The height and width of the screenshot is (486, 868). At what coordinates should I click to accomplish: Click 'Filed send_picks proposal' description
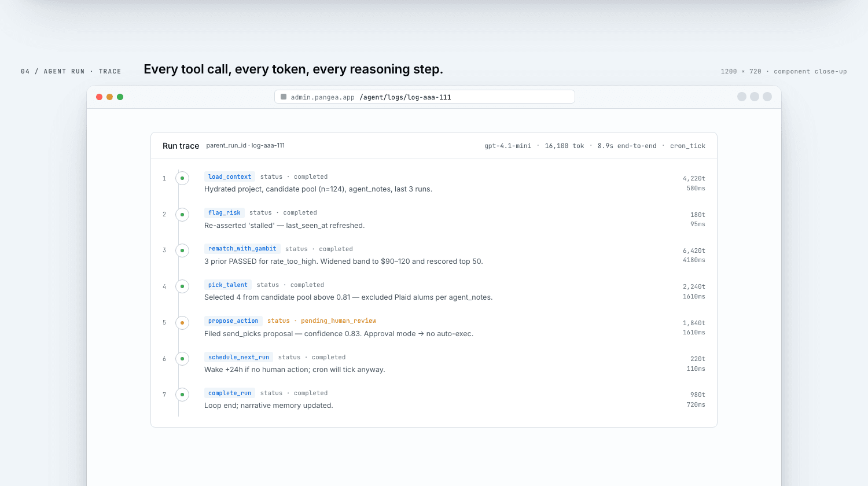click(339, 334)
